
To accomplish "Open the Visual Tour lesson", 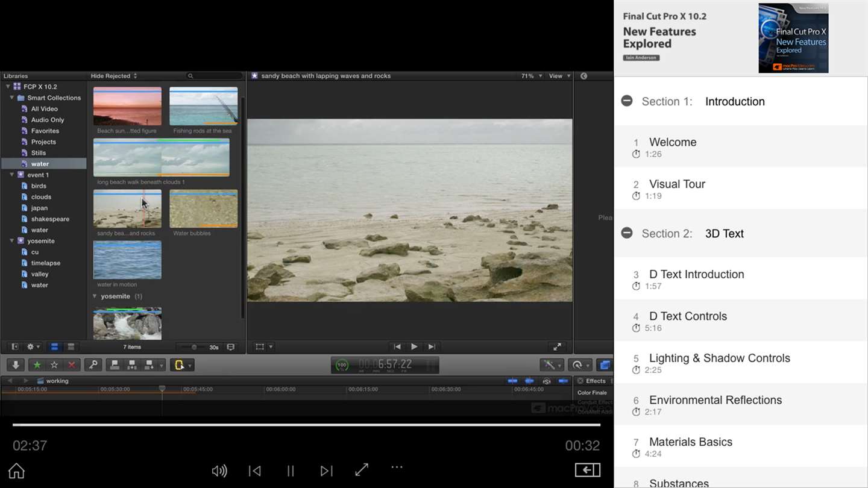I will tap(677, 184).
